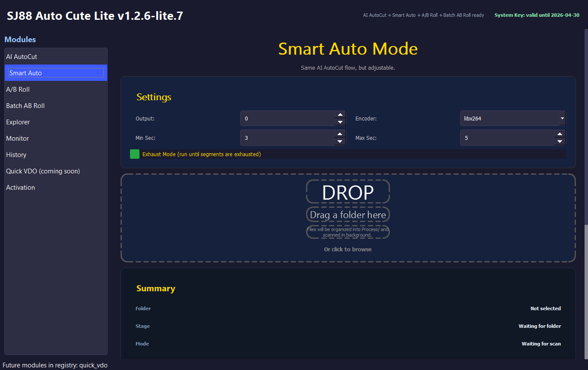
Task: Click Or click to browse
Action: pyautogui.click(x=347, y=249)
